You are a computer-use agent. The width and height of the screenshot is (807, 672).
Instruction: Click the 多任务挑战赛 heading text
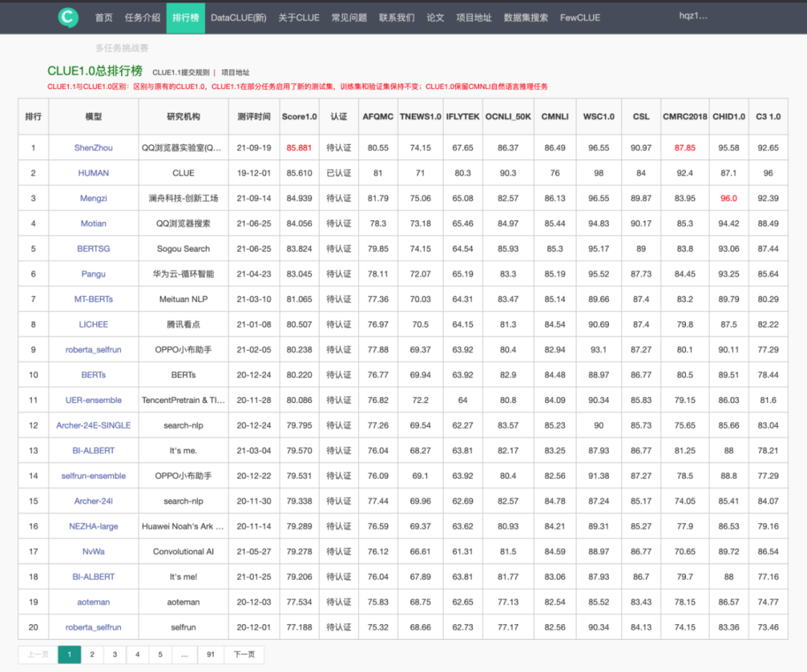point(122,48)
